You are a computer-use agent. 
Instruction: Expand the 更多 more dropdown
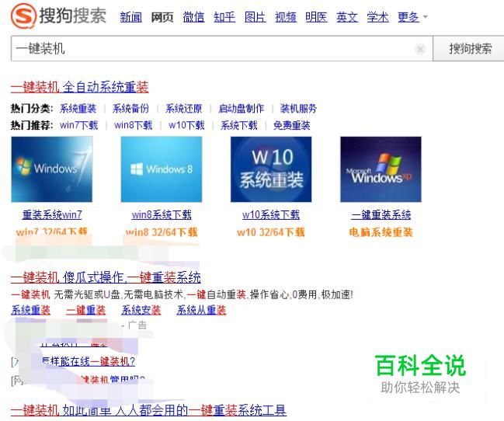coord(412,17)
